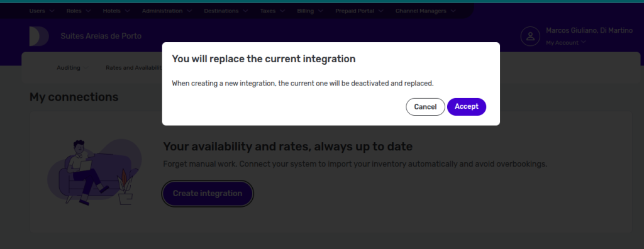Open the Hotels menu
644x249 pixels.
tap(116, 11)
